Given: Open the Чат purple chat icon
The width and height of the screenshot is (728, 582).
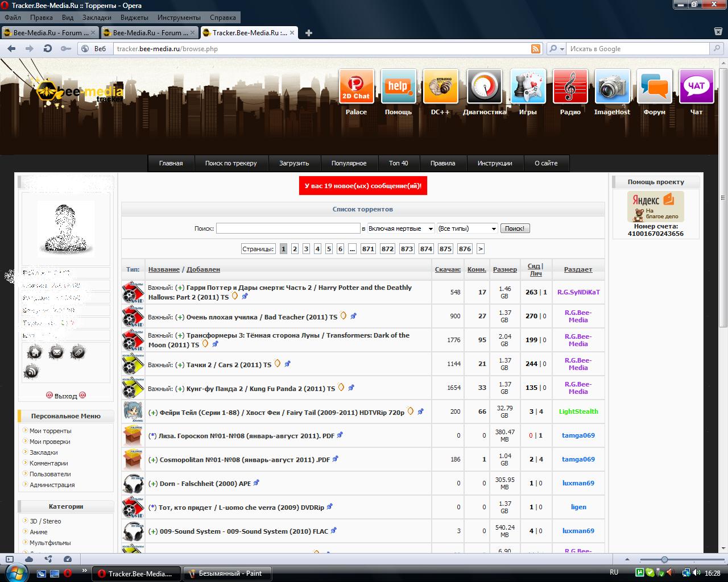Looking at the screenshot, I should (x=697, y=86).
